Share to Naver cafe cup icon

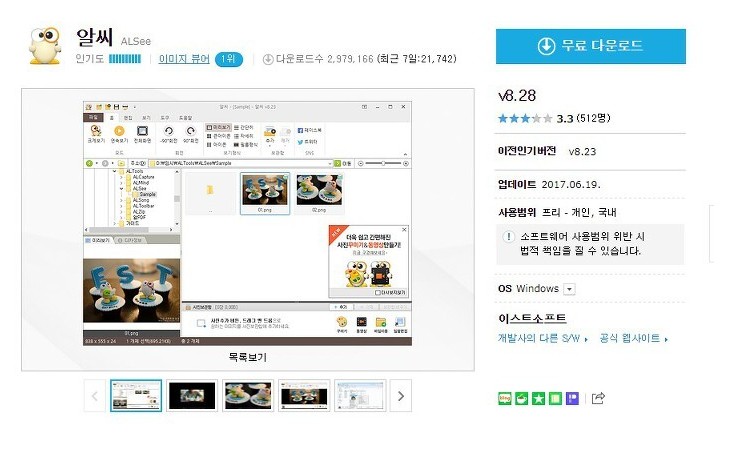pyautogui.click(x=521, y=398)
